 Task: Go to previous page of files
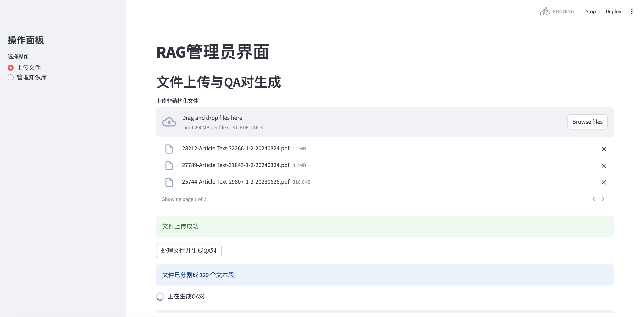point(594,199)
